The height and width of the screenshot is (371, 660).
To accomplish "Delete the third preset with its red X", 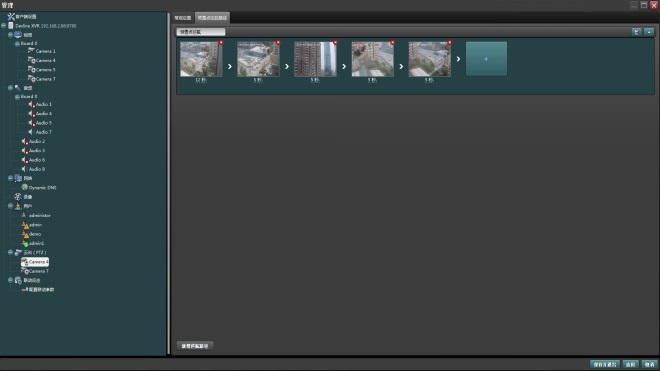I will pos(335,43).
